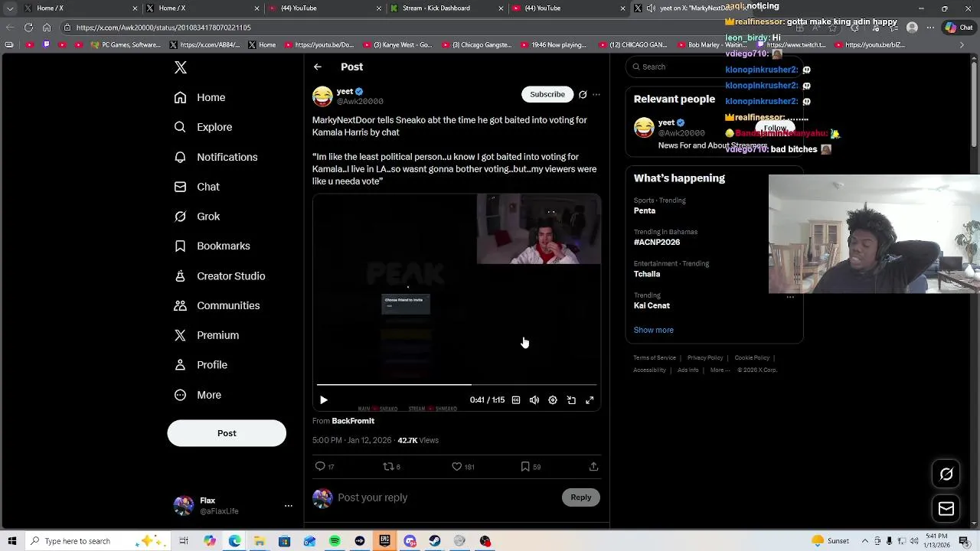Bookmark the post
The image size is (980, 551).
(x=525, y=466)
